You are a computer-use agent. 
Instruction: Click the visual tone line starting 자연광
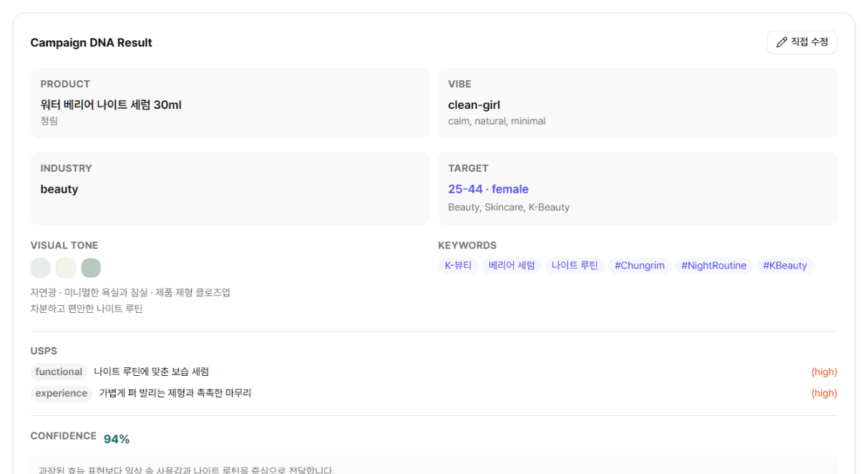(x=130, y=292)
